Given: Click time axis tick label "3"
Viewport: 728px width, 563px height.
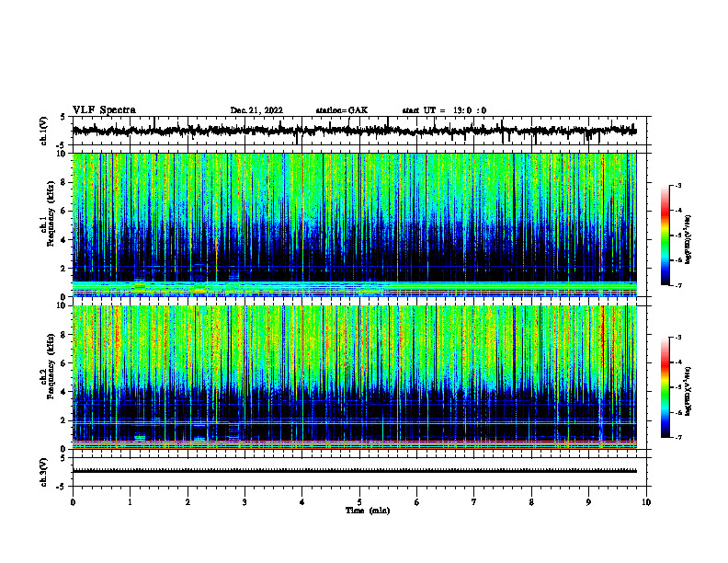Looking at the screenshot, I should point(245,502).
